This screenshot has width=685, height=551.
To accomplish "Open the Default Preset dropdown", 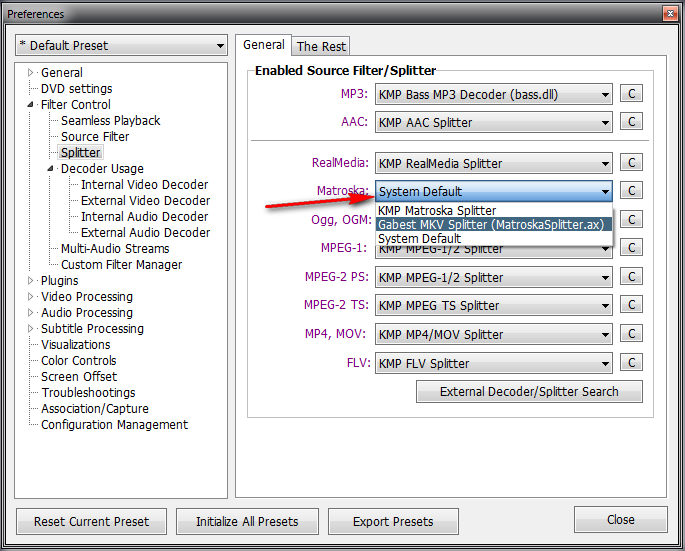I will tap(122, 46).
